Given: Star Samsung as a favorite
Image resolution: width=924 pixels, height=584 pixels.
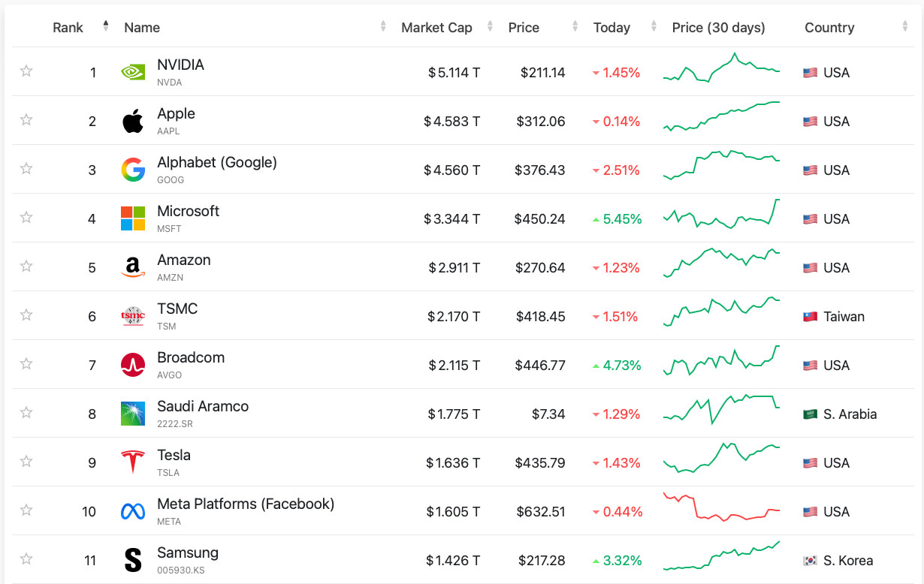Looking at the screenshot, I should [26, 559].
